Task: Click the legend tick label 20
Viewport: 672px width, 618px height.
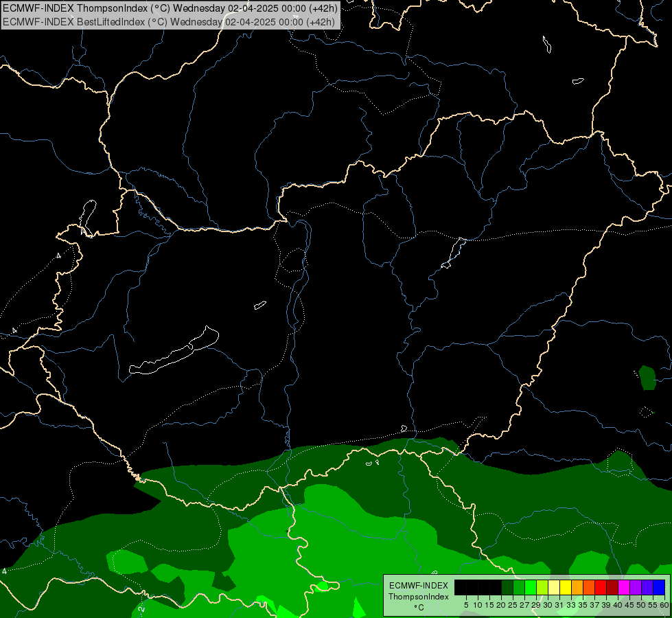Action: click(x=501, y=605)
